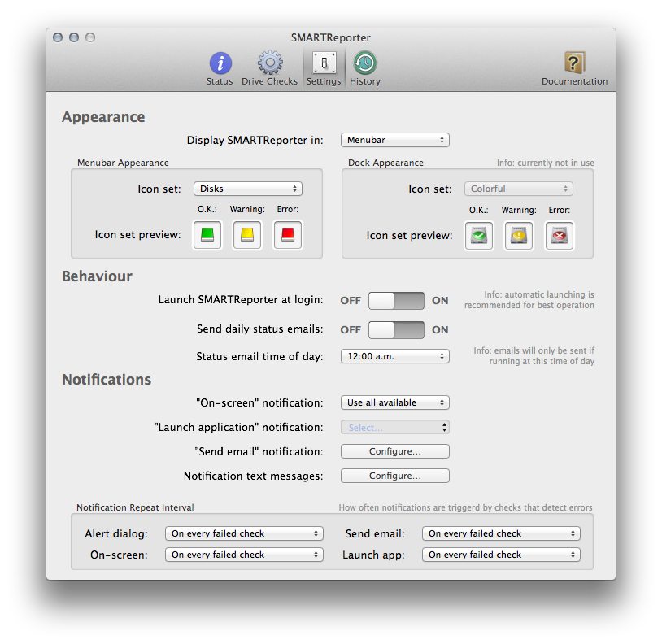Click the Drive Checks toolbar label
The height and width of the screenshot is (644, 662).
pyautogui.click(x=269, y=81)
